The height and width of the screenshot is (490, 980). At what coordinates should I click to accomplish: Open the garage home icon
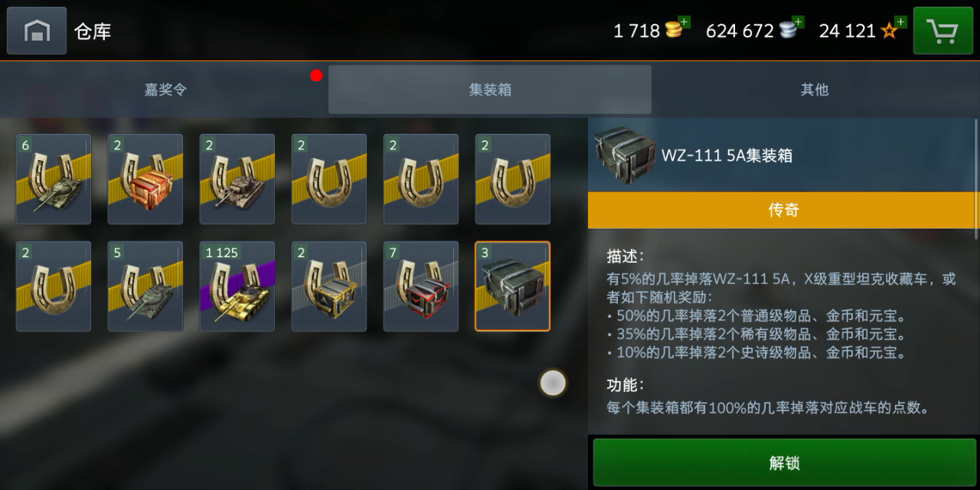pos(37,31)
